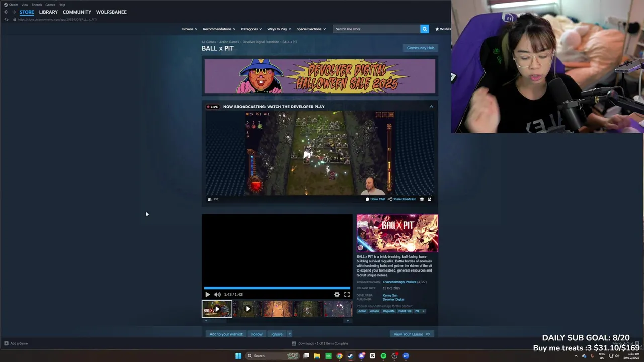This screenshot has height=362, width=644.
Task: Open the Help menu
Action: [x=62, y=5]
